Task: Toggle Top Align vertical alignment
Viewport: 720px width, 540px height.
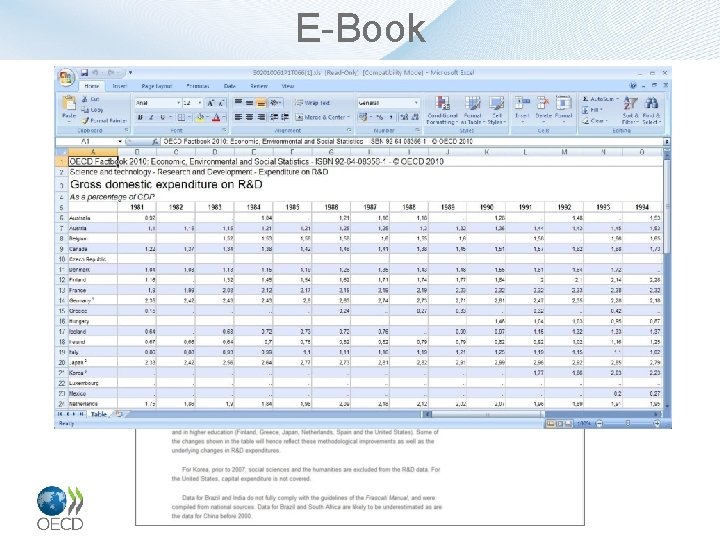Action: pyautogui.click(x=238, y=103)
